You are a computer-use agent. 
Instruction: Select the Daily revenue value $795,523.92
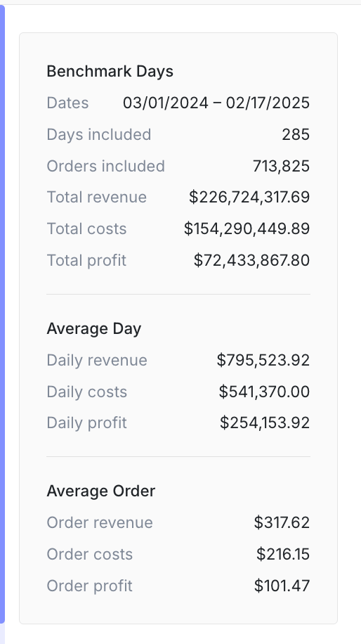click(x=263, y=360)
